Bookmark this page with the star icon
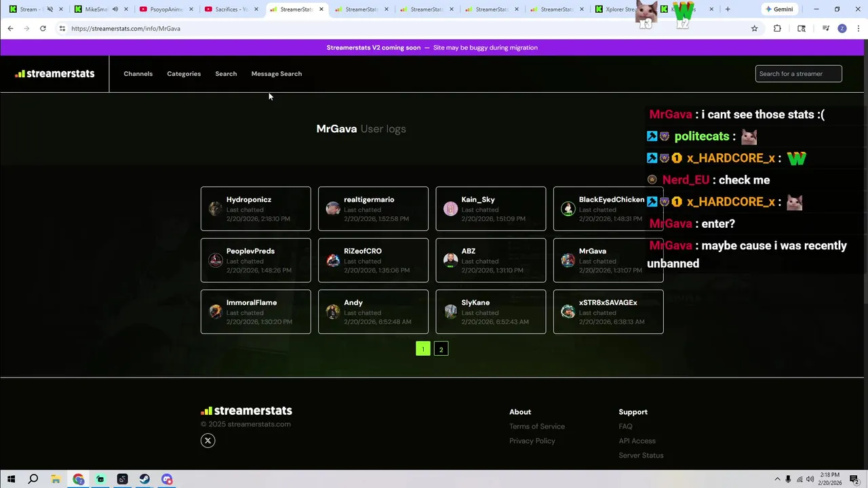The width and height of the screenshot is (868, 488). point(754,28)
